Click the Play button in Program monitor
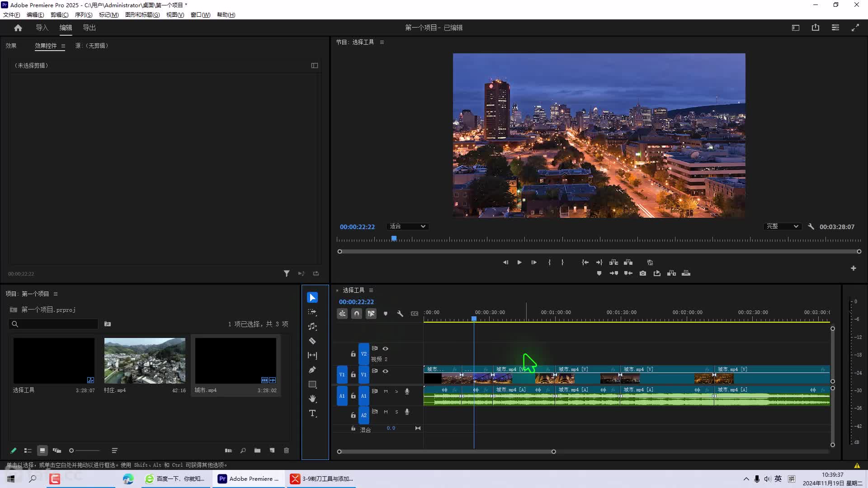The image size is (868, 488). tap(519, 263)
